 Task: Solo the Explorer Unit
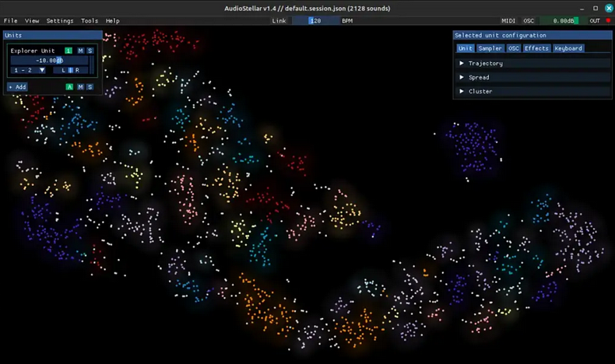tap(90, 51)
